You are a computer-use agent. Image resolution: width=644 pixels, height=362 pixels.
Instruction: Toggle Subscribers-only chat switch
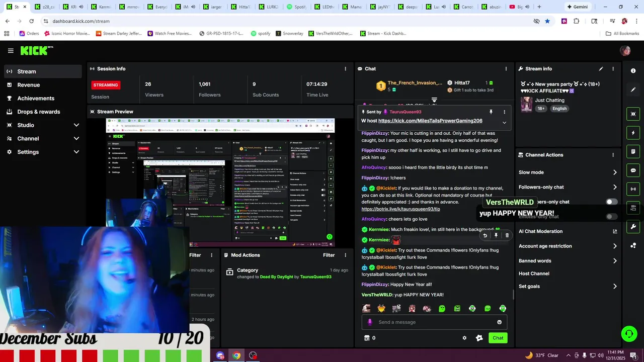coord(611,202)
